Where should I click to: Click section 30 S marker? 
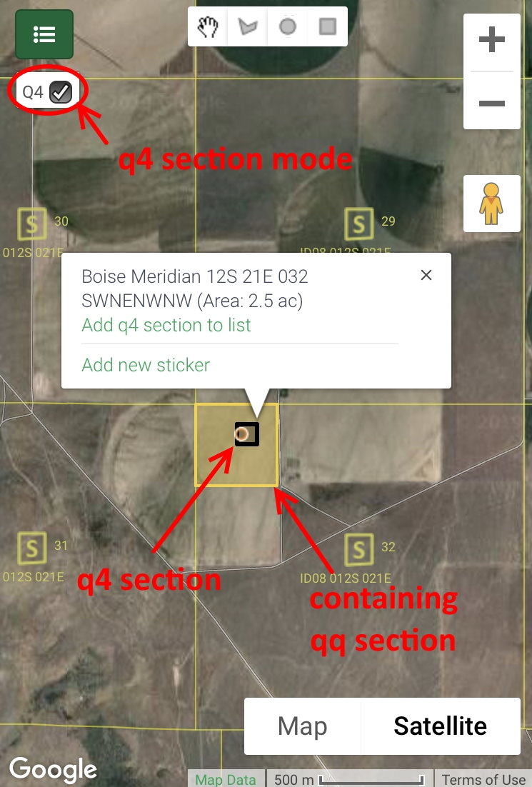click(x=32, y=224)
